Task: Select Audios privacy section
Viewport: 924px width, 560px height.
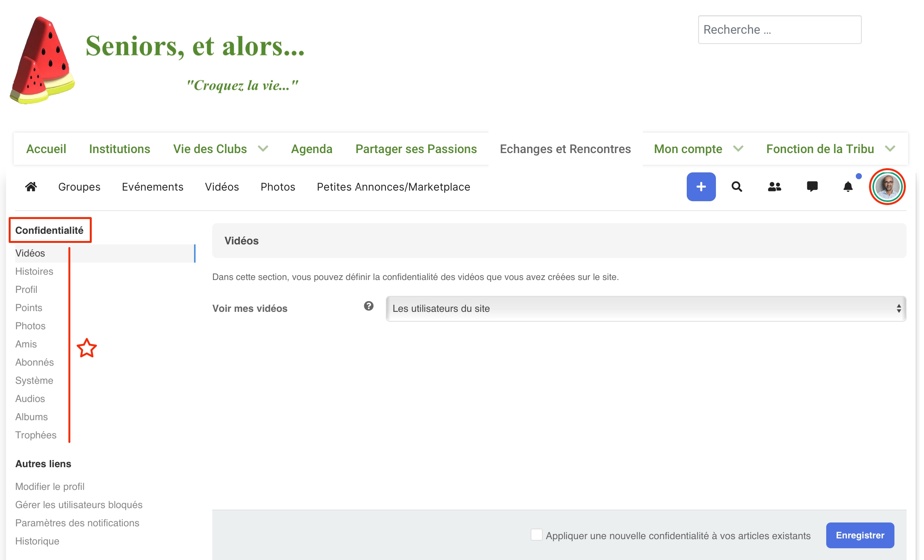Action: pyautogui.click(x=30, y=399)
